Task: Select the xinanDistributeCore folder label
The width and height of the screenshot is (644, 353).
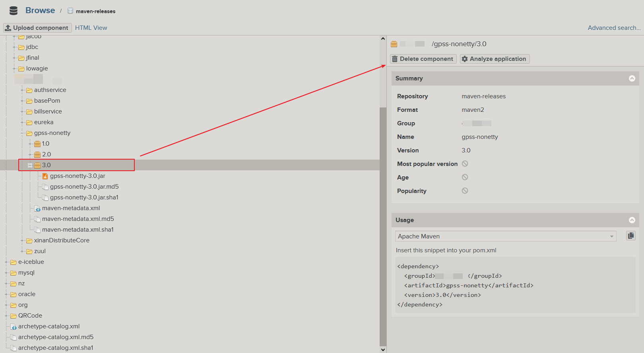Action: tap(62, 240)
